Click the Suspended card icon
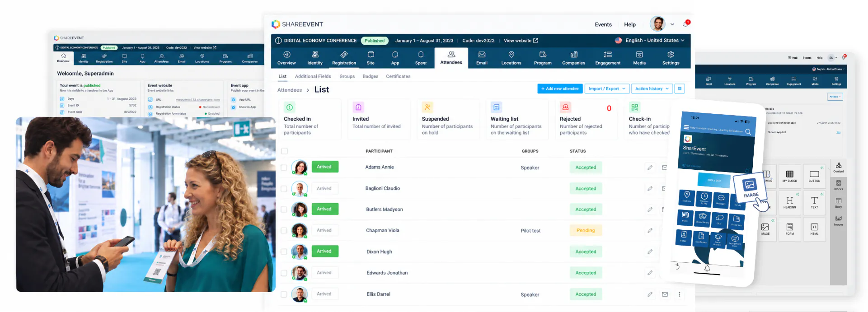868x312 pixels. click(427, 107)
